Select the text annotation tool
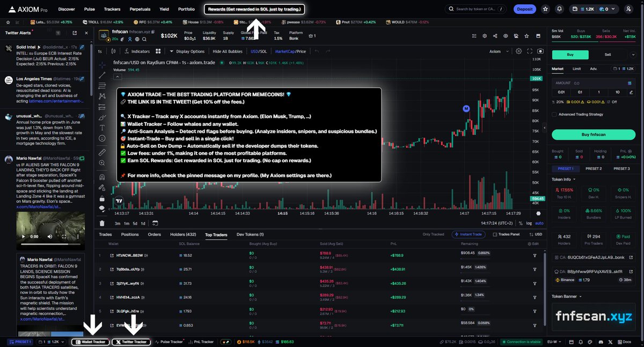The image size is (644, 347). (102, 128)
